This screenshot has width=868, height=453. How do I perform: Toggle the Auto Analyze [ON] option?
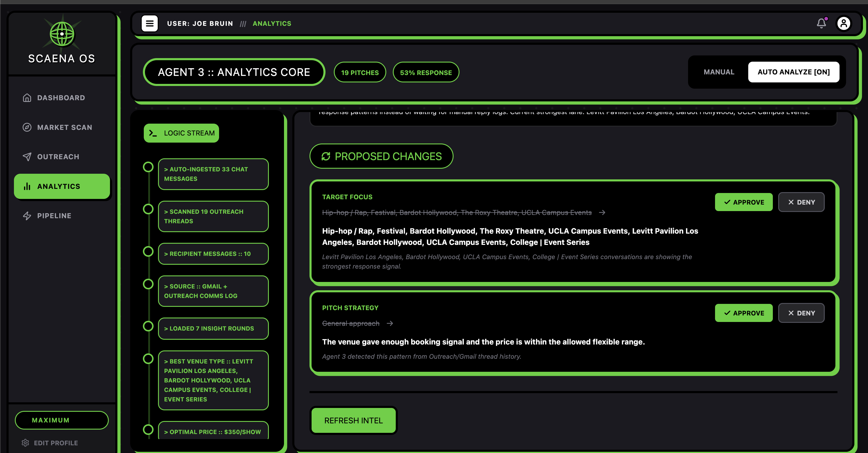pos(794,72)
